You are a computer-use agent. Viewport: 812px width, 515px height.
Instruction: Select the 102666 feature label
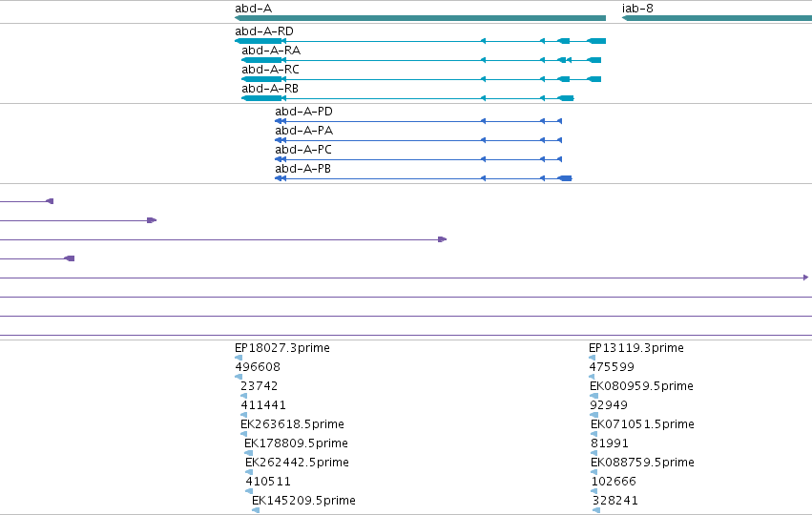[x=614, y=482]
